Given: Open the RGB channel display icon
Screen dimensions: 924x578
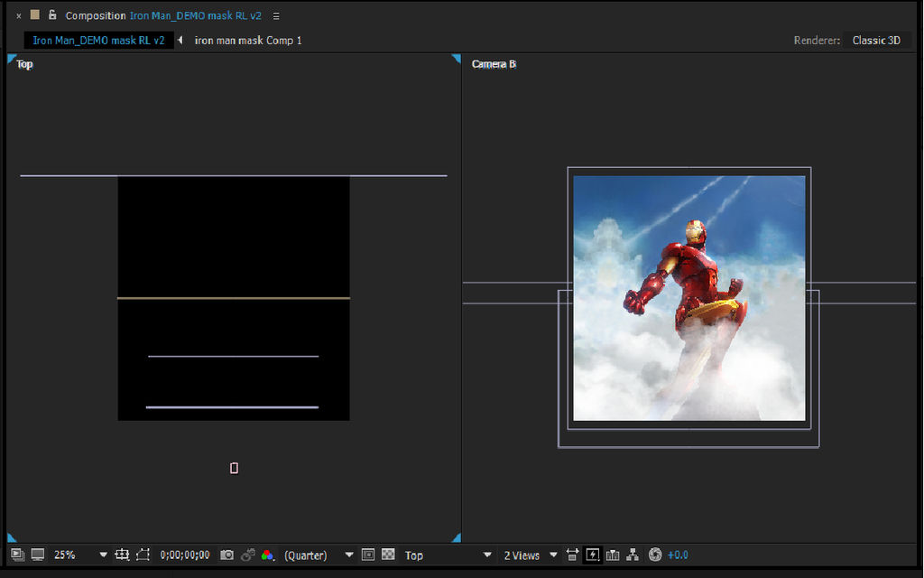Looking at the screenshot, I should point(267,555).
